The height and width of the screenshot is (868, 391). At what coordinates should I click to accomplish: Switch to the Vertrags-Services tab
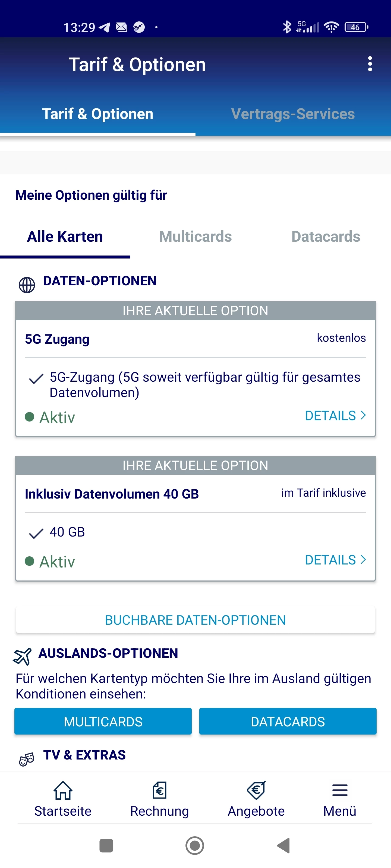292,114
